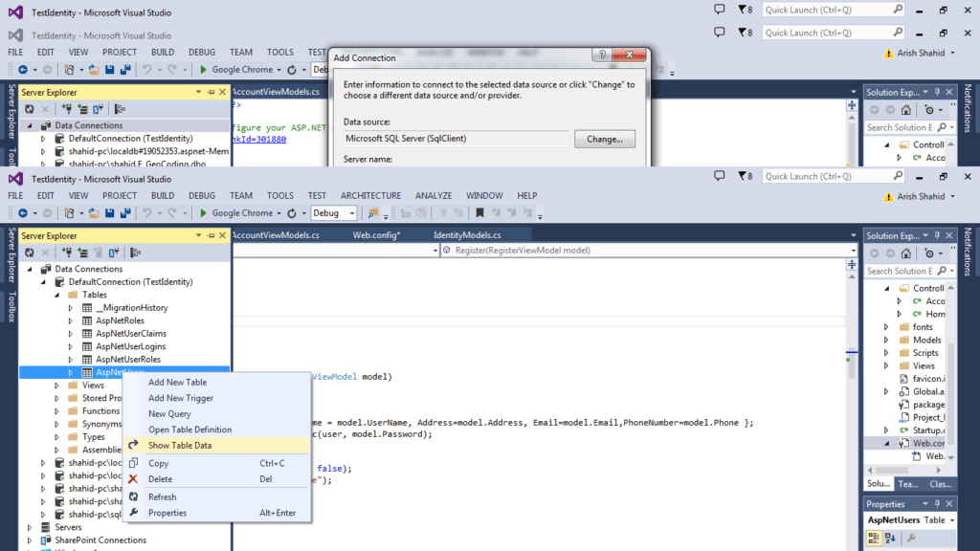Switch the Properties panel to Categorized view
This screenshot has height=551, width=980.
click(x=874, y=538)
